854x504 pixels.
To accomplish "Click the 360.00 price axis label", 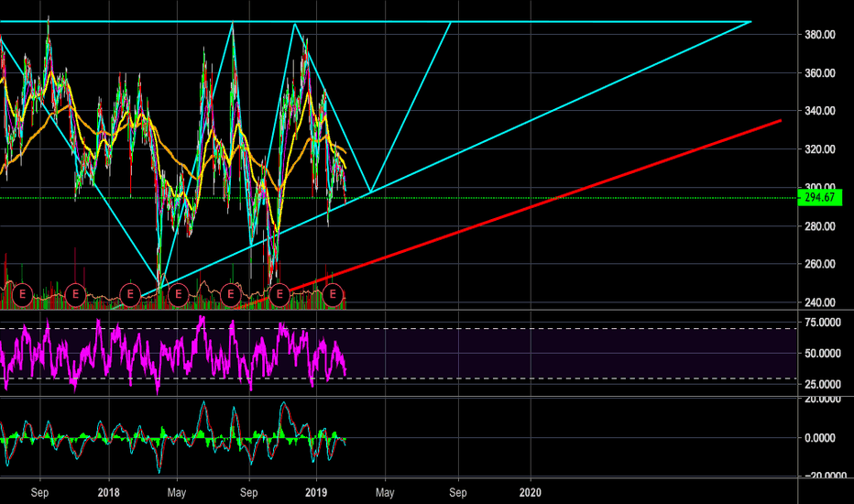I will [x=820, y=73].
